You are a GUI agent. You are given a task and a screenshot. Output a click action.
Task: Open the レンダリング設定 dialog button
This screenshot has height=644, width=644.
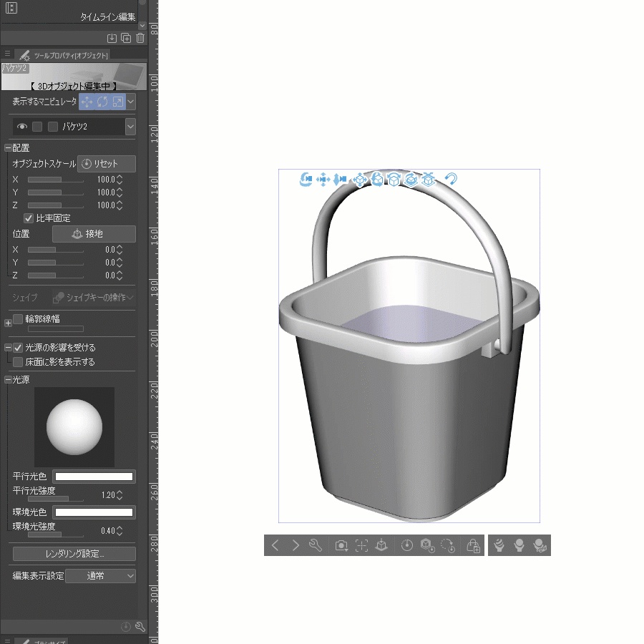point(74,555)
